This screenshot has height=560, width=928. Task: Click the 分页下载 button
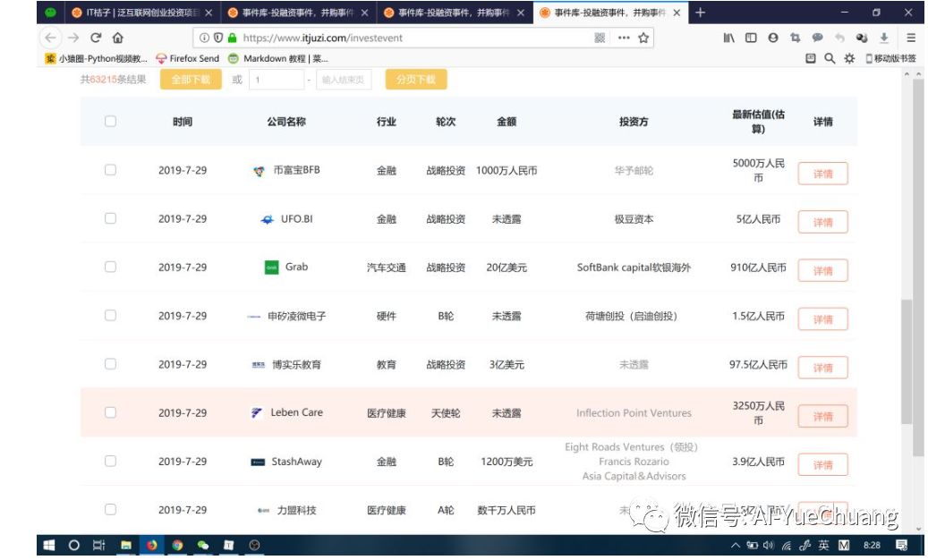tap(416, 80)
